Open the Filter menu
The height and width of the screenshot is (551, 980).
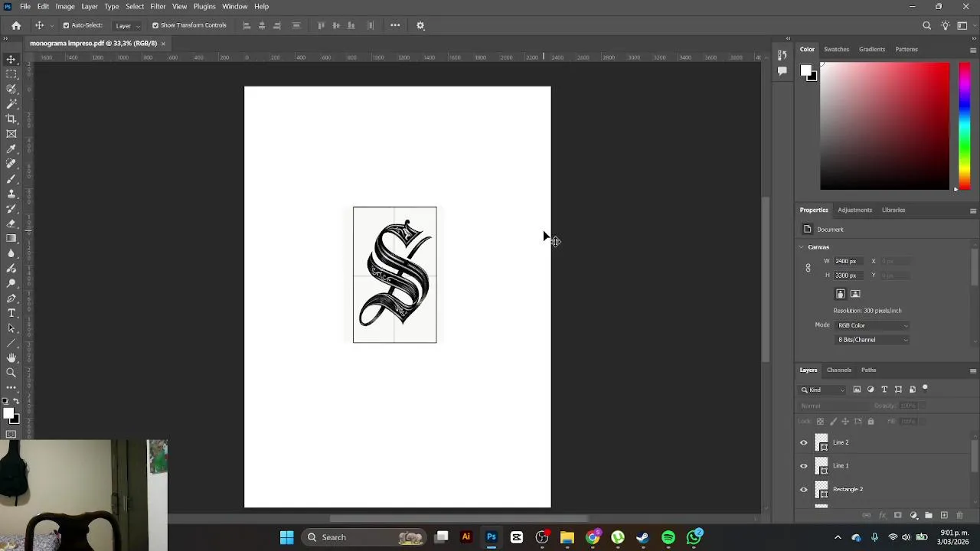(158, 6)
